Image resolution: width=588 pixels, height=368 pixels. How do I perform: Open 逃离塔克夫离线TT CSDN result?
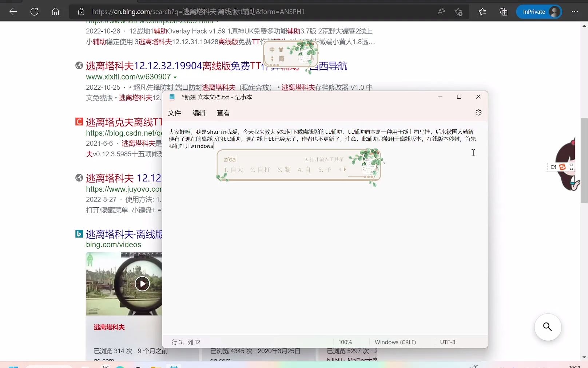pos(124,122)
